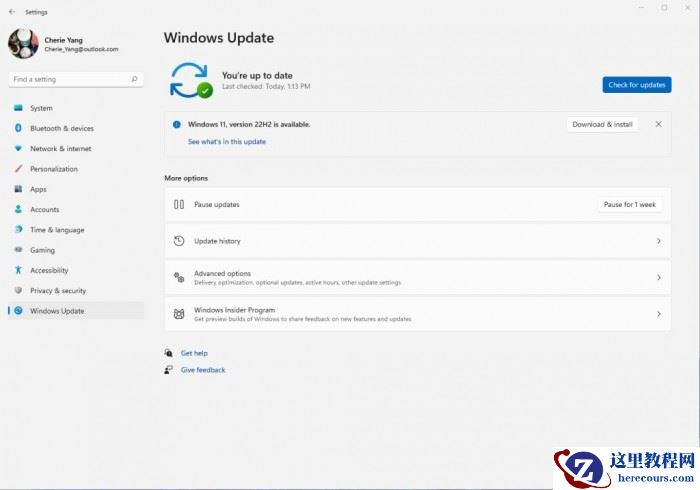Click the Privacy shield icon
Screen dimensions: 700x490
coord(18,290)
